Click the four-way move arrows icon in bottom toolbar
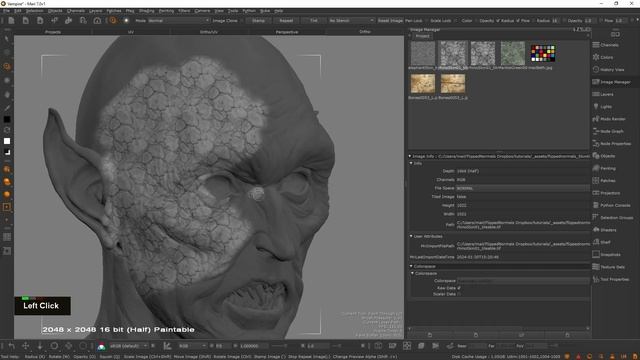640x360 pixels. 25,346
